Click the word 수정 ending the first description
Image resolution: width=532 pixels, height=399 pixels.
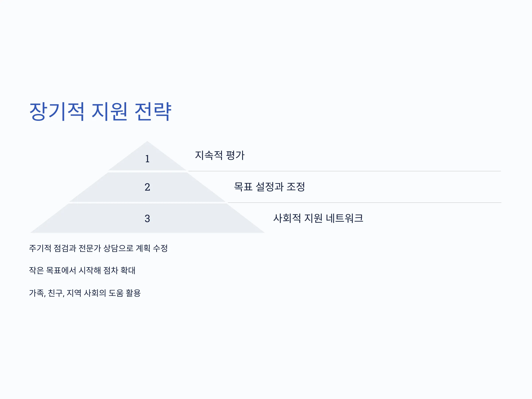[160, 248]
